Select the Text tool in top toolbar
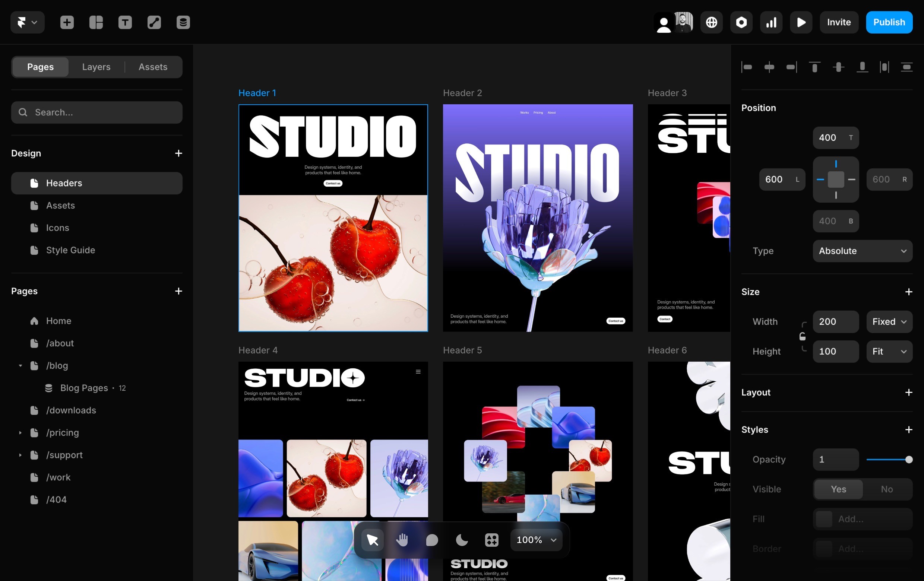This screenshot has width=924, height=581. pos(125,22)
